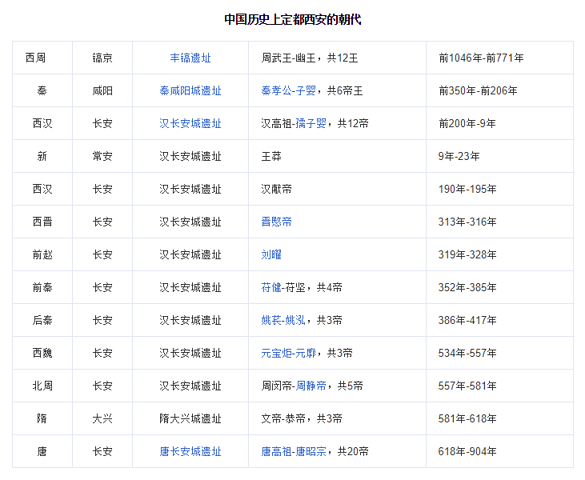Click the 隋大兴城遗址 cell
585x480 pixels.
click(x=190, y=419)
